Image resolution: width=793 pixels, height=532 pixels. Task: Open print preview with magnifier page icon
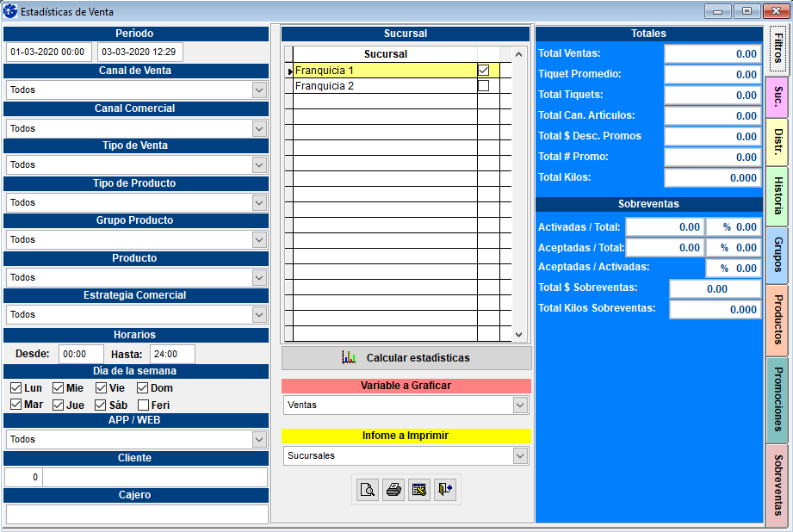click(x=368, y=490)
